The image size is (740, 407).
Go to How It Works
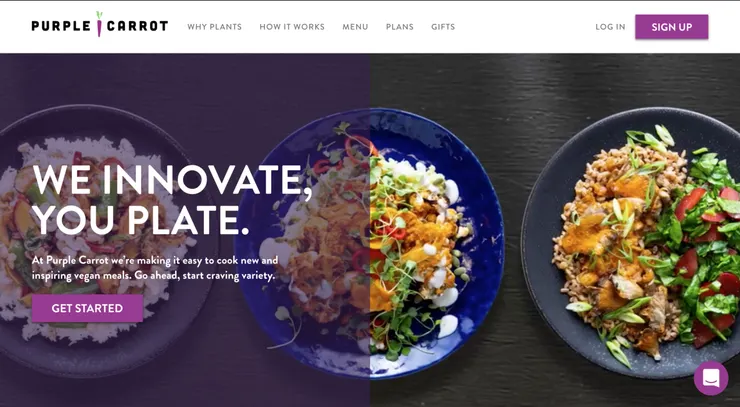292,27
